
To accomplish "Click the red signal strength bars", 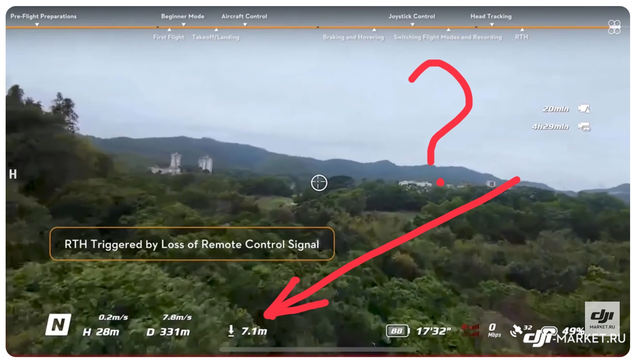I will click(x=471, y=330).
